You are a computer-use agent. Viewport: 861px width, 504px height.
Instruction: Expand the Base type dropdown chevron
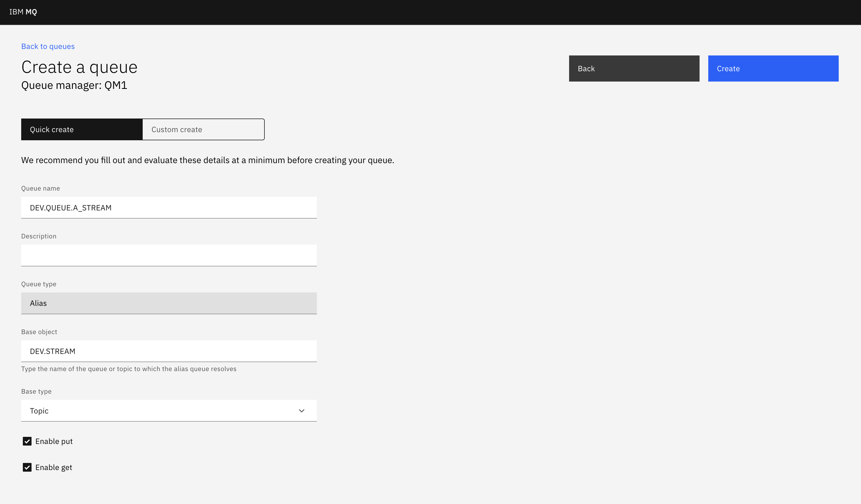coord(302,410)
